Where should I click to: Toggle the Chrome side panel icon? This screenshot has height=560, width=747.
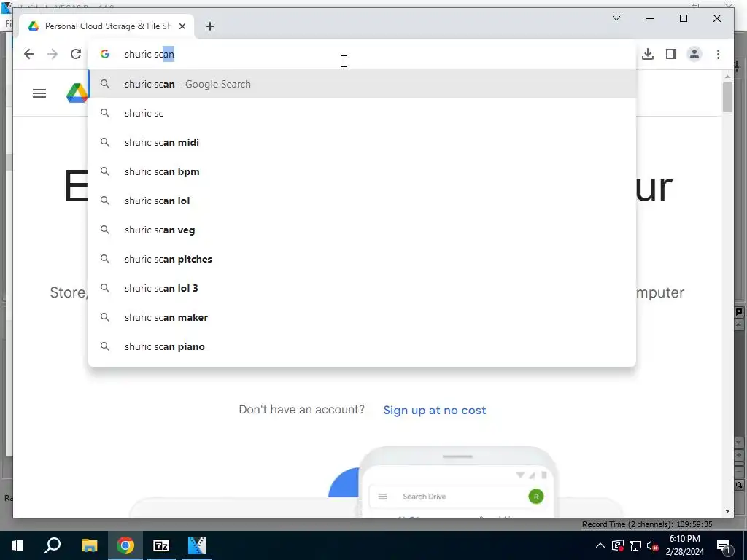tap(671, 54)
